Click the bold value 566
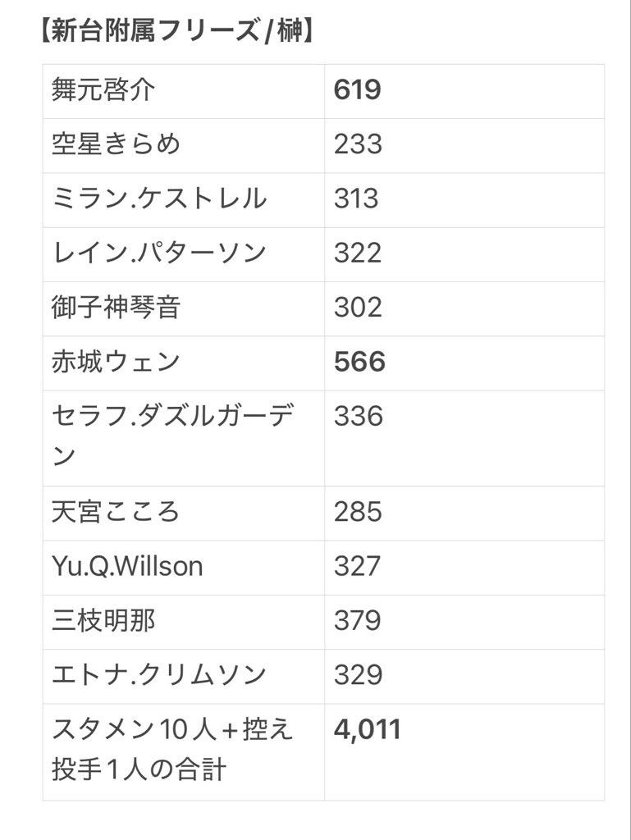 (359, 362)
